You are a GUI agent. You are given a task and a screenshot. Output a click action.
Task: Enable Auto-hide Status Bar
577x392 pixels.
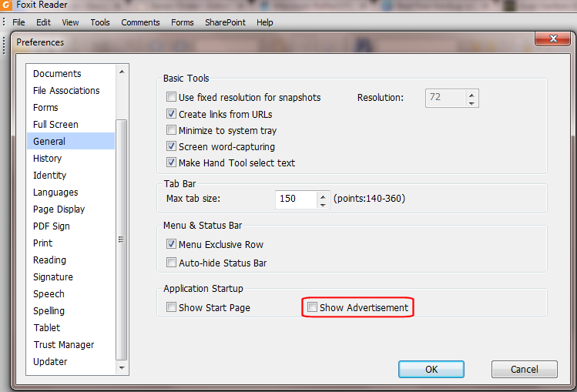tap(171, 263)
